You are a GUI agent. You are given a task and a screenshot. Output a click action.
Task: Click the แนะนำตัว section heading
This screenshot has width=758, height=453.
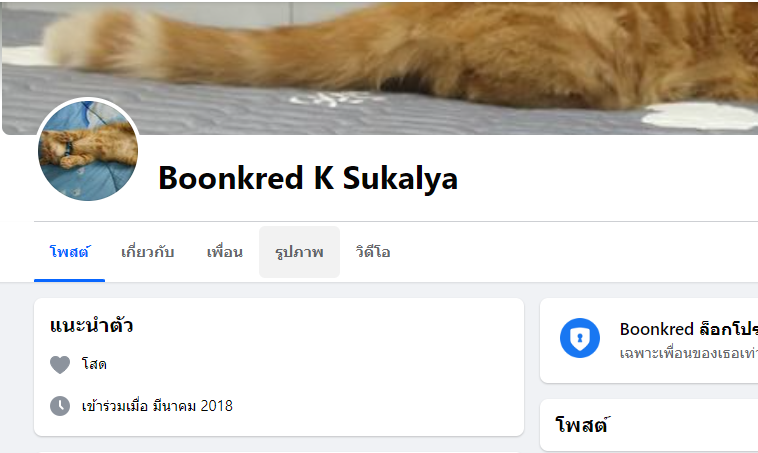coord(91,325)
